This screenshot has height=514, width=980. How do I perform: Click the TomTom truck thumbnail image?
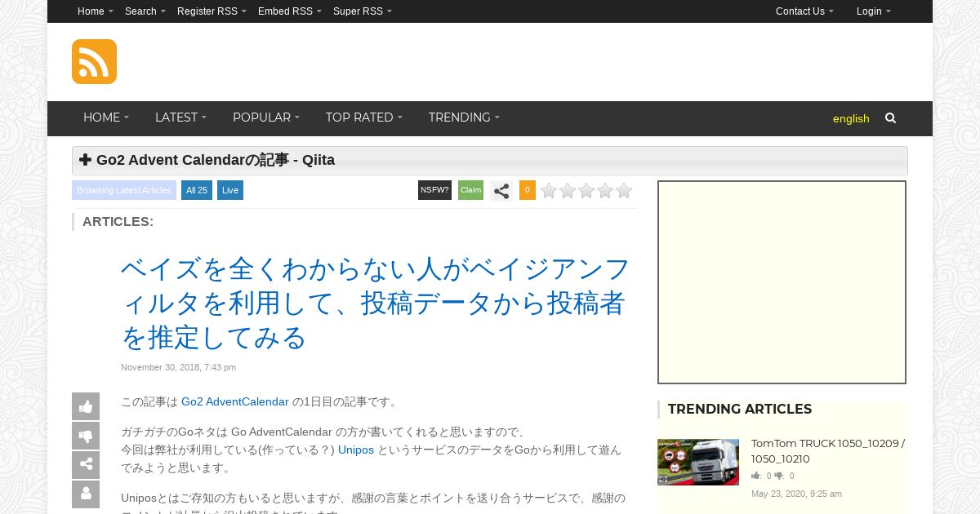pos(698,462)
